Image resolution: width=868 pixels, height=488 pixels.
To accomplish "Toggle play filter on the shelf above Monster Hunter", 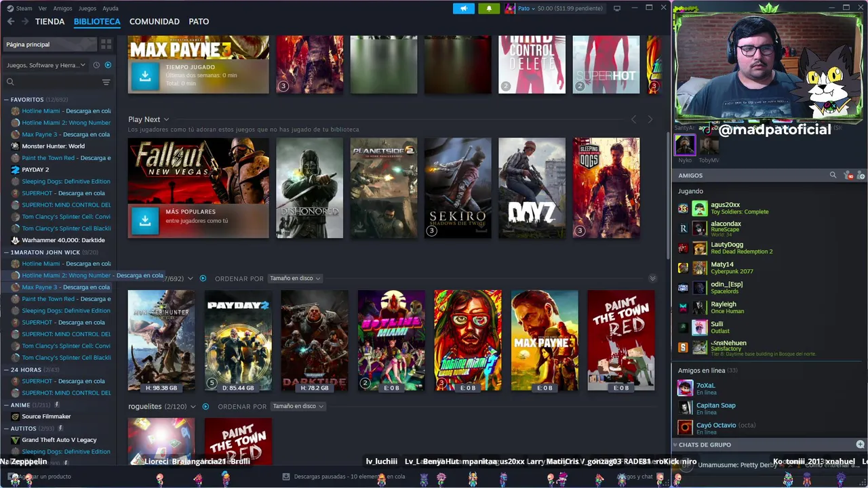I will click(202, 279).
